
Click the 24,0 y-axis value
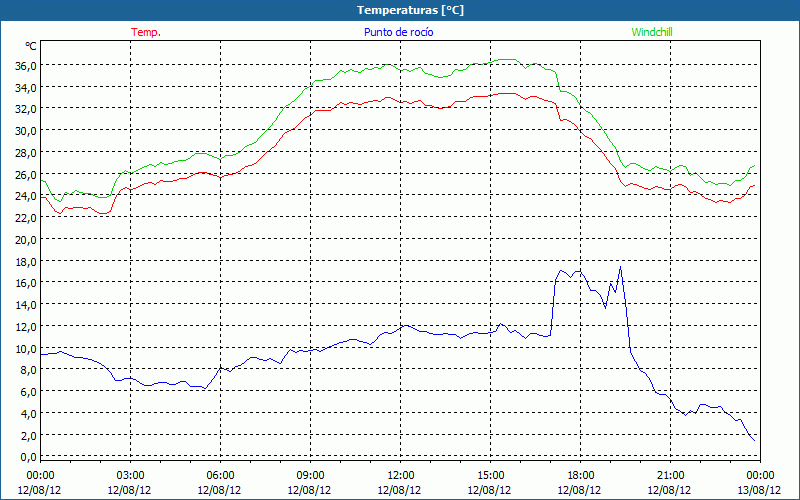click(26, 196)
